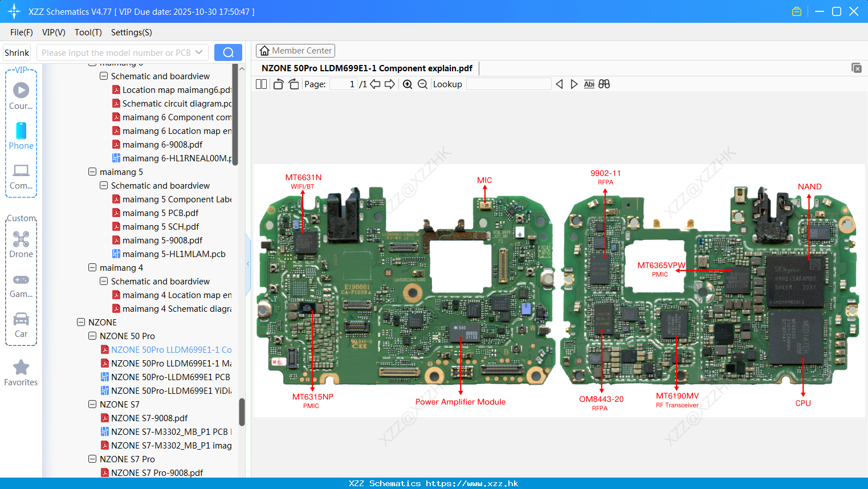The image size is (868, 489).
Task: Select the Drone category icon
Action: click(x=21, y=239)
